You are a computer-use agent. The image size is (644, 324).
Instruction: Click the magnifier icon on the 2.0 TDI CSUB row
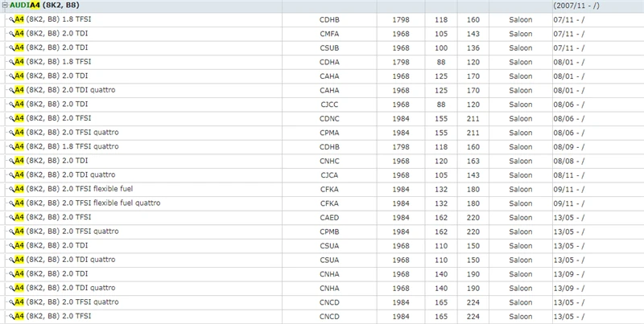[x=11, y=48]
